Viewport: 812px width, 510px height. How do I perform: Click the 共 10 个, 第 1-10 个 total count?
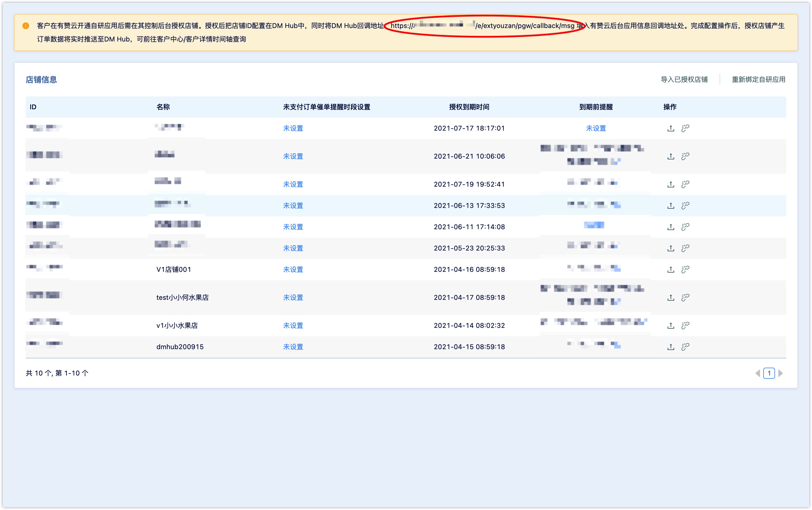point(57,373)
